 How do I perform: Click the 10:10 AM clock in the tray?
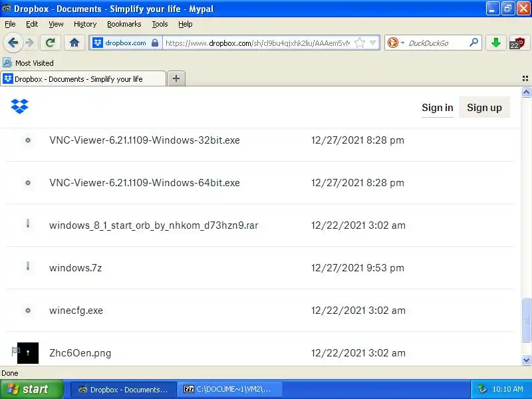click(507, 389)
